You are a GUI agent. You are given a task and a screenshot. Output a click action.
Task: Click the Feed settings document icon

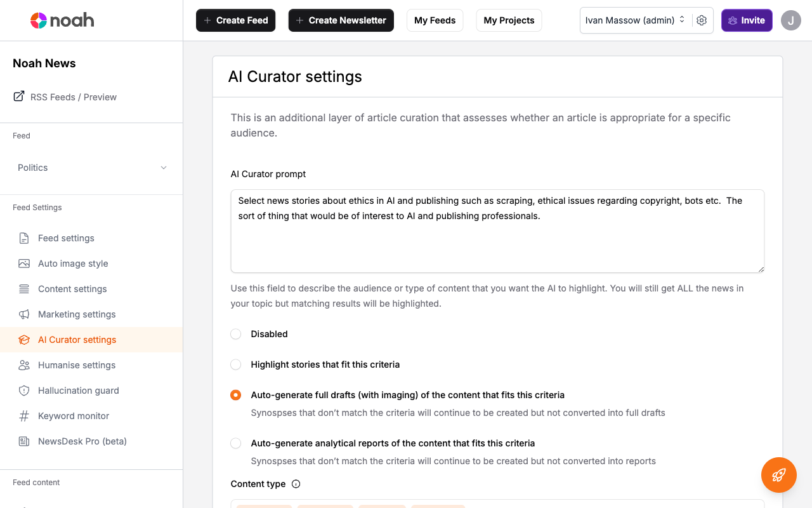pyautogui.click(x=23, y=238)
